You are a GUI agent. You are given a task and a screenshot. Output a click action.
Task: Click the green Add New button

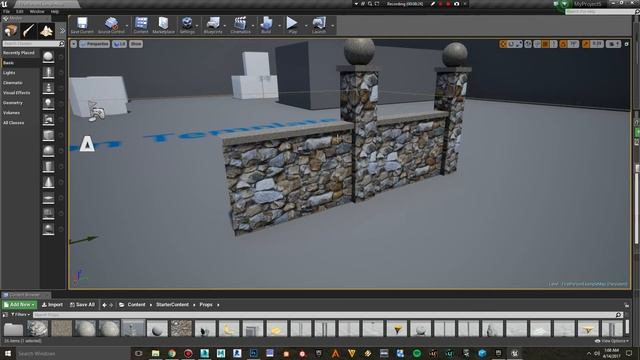coord(19,304)
